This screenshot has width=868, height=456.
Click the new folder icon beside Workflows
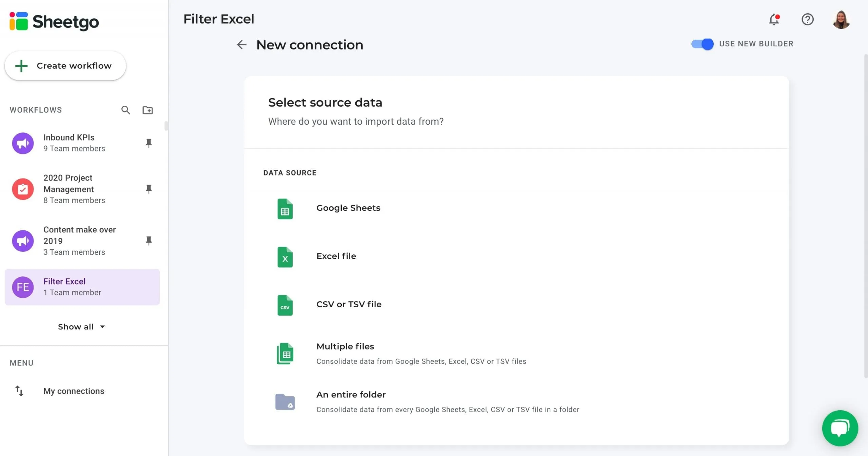(x=147, y=110)
